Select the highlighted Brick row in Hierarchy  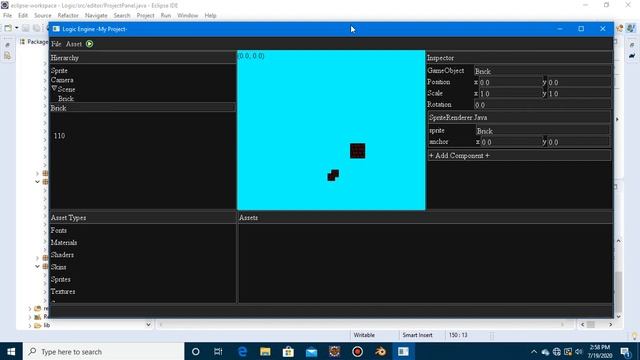tap(142, 108)
